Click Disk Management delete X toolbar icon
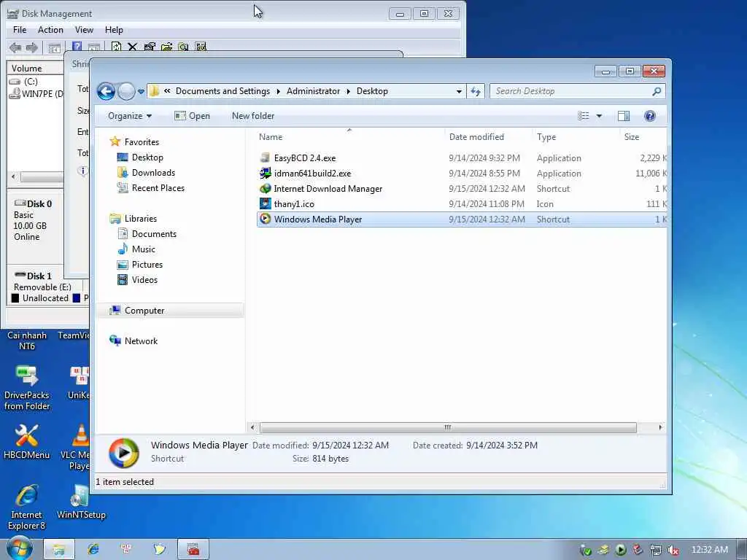Screen dimensions: 747x560 pyautogui.click(x=133, y=47)
